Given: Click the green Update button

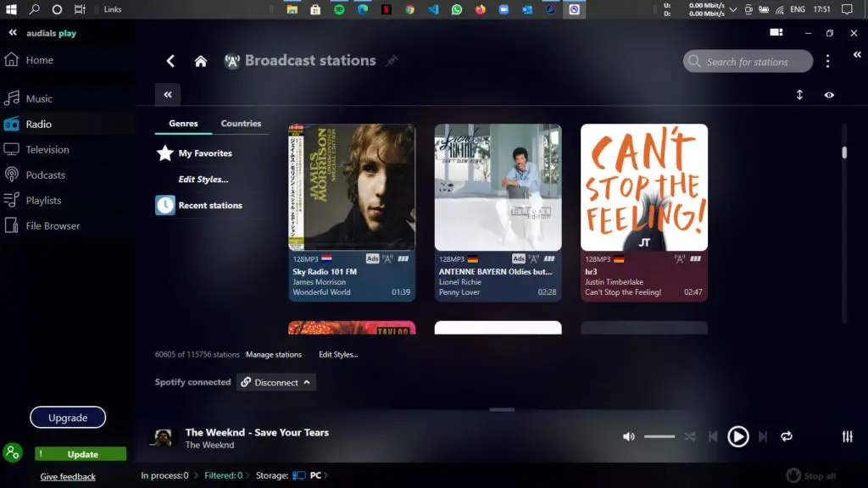Looking at the screenshot, I should [81, 454].
